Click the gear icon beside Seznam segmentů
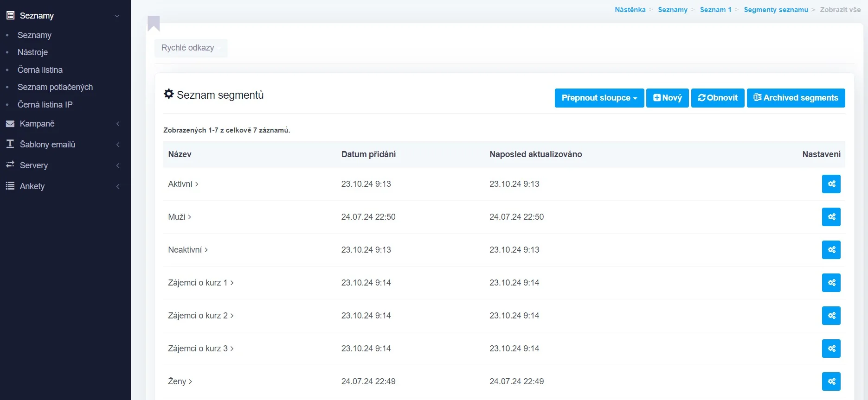This screenshot has width=868, height=400. tap(169, 94)
